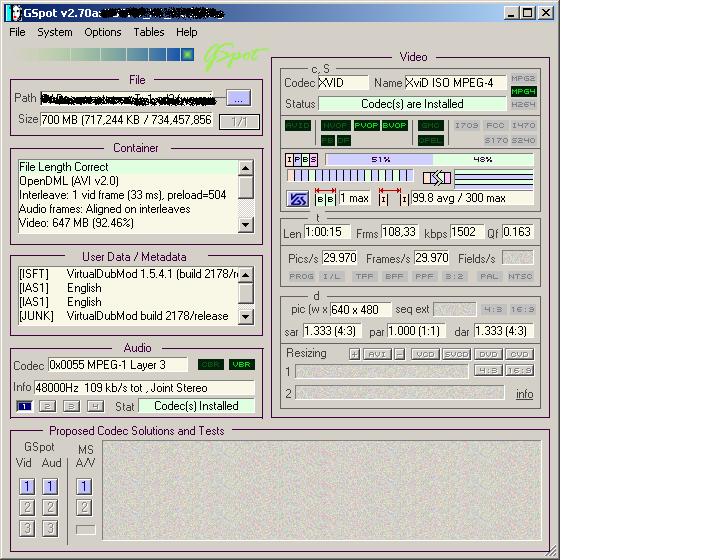Click the PVOP indicator
Screen dimensions: 720x560
coord(366,125)
